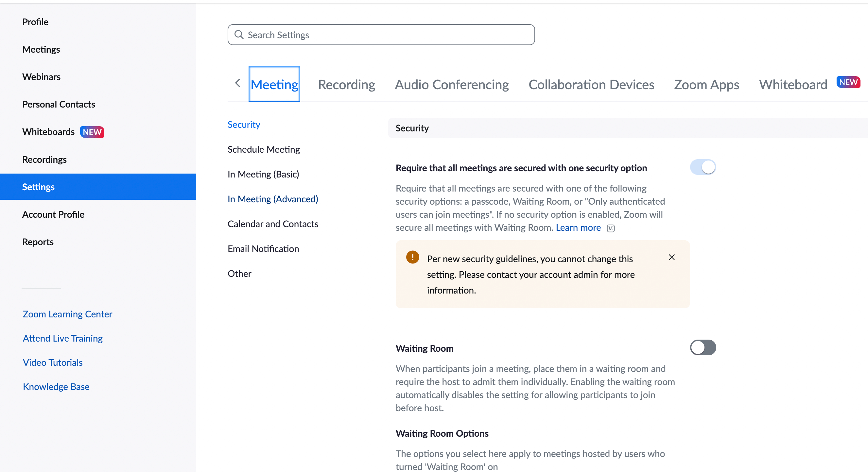Click Learn more link for security
This screenshot has width=868, height=472.
click(578, 227)
